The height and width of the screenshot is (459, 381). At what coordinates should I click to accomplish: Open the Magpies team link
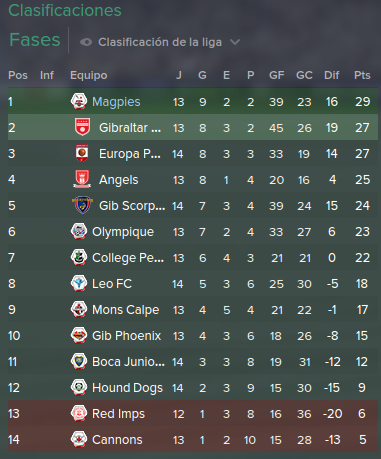point(116,102)
